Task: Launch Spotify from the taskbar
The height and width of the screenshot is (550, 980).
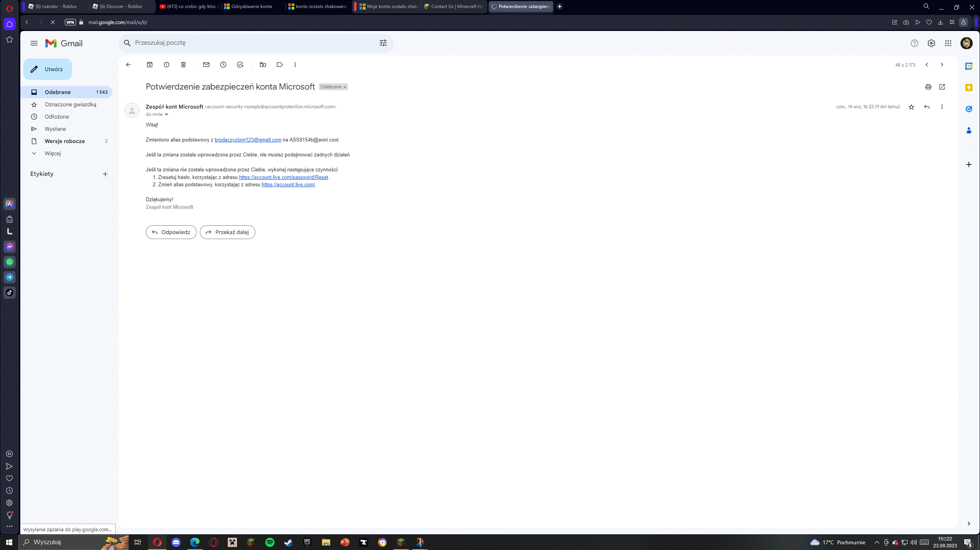Action: [x=270, y=542]
